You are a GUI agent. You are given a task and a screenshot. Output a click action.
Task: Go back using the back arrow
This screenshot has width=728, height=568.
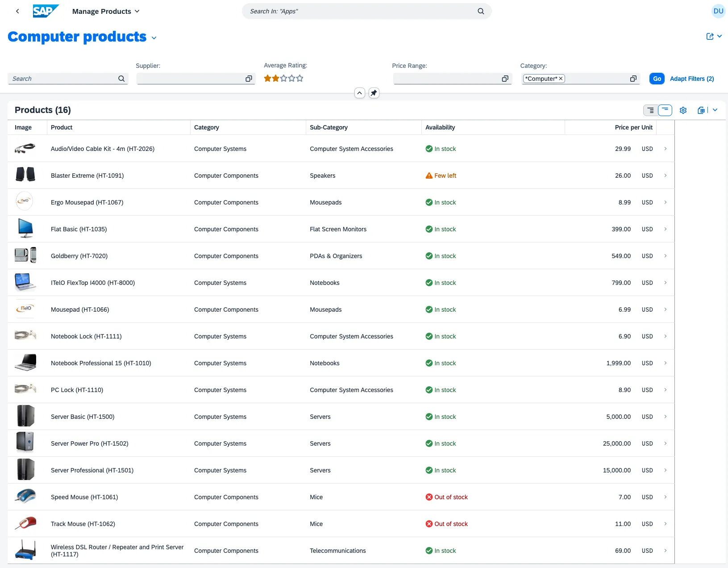tap(17, 11)
